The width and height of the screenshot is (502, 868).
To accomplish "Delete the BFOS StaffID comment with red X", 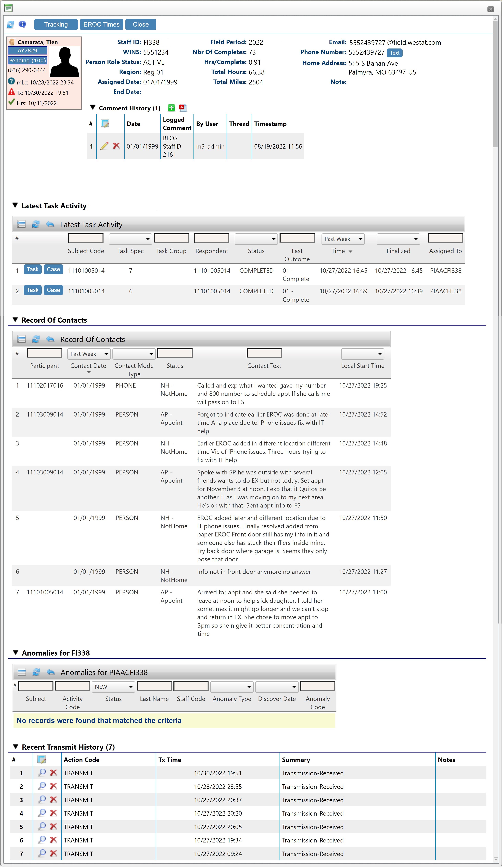I will pyautogui.click(x=116, y=146).
